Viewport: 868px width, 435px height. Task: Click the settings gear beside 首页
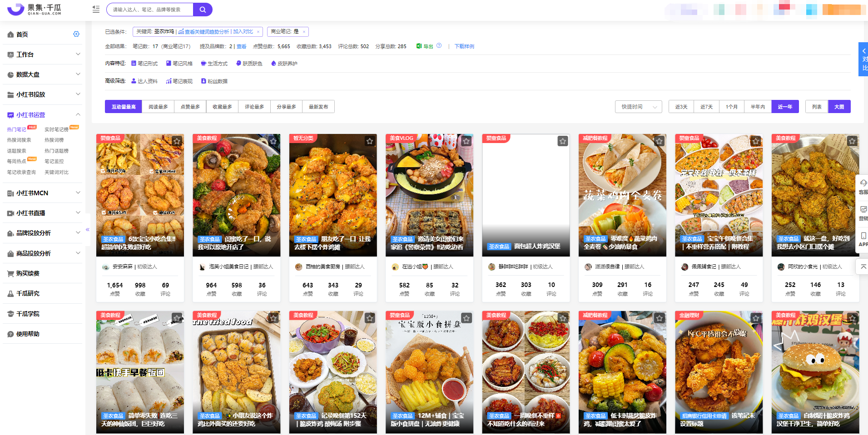(76, 34)
